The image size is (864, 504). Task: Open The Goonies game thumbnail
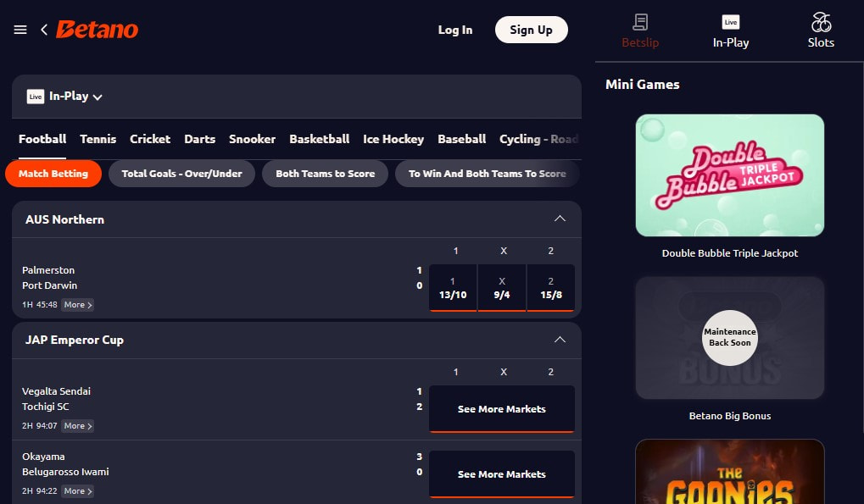point(730,472)
